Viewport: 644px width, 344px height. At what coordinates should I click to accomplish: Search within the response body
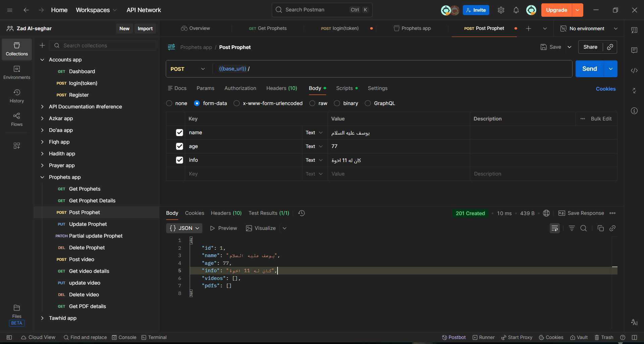pos(584,228)
